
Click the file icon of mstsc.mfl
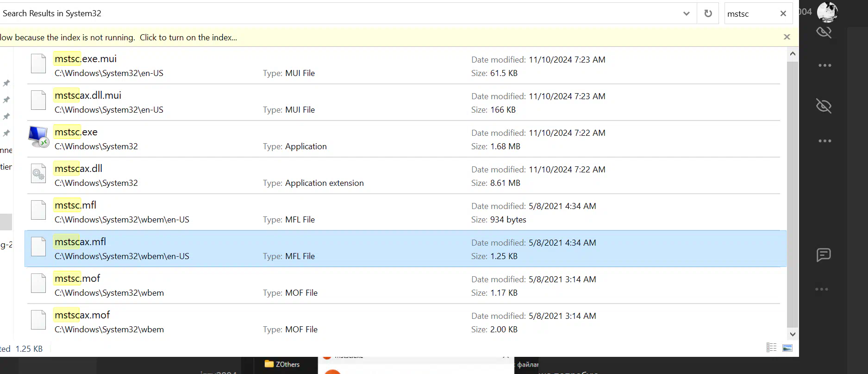pos(38,210)
